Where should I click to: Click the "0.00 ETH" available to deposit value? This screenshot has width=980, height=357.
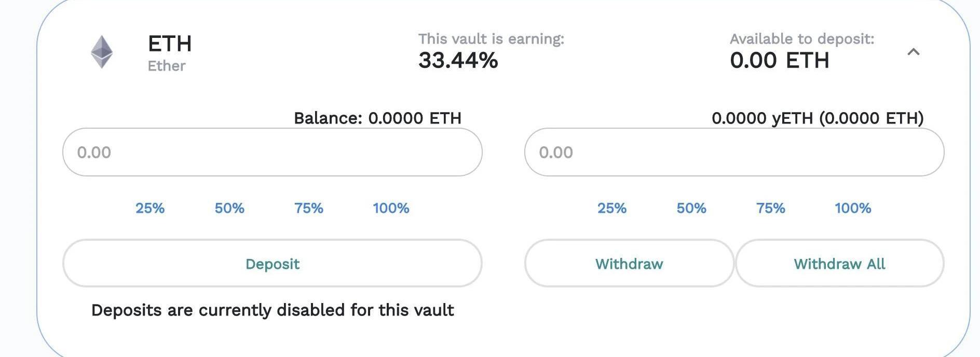pyautogui.click(x=779, y=61)
